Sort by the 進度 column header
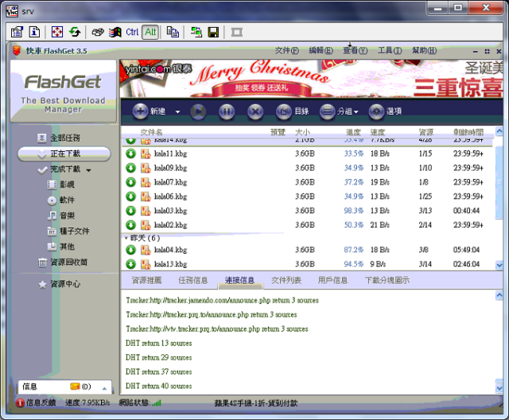Viewport: 509px width, 420px height. [x=353, y=132]
